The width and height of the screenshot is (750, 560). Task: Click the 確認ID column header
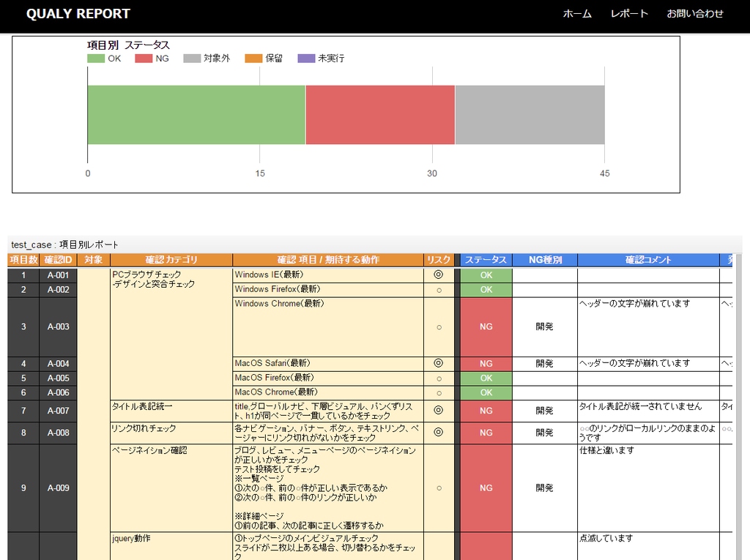point(58,260)
